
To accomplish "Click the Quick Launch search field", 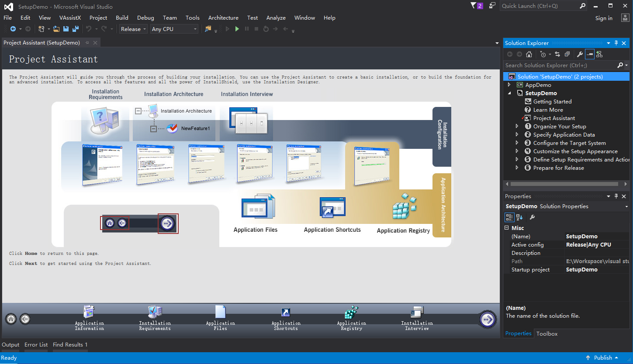I will point(540,6).
